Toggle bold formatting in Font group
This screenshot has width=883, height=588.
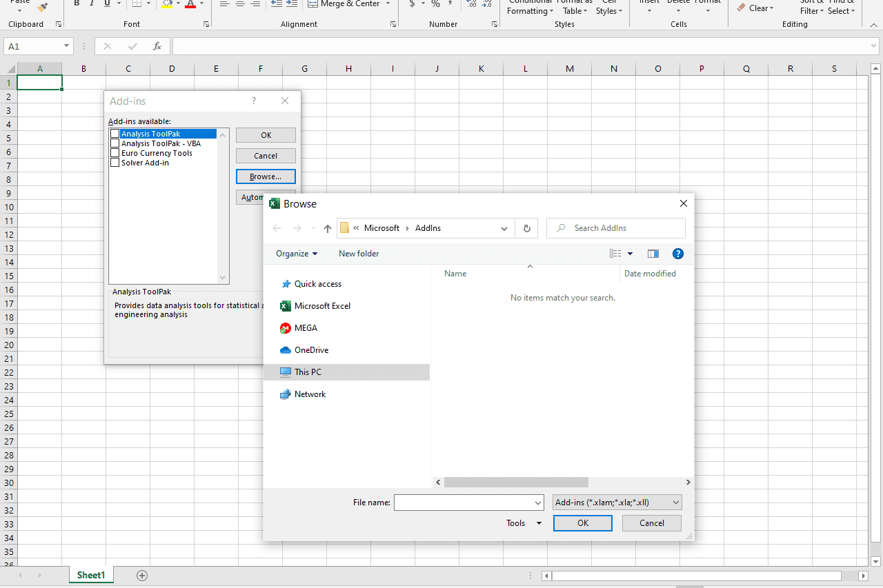pyautogui.click(x=76, y=4)
